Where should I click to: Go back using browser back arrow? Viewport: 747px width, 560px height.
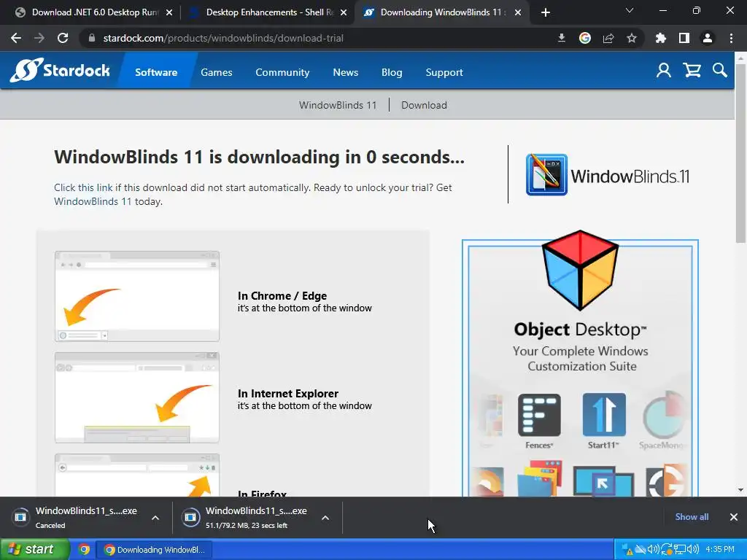coord(16,38)
